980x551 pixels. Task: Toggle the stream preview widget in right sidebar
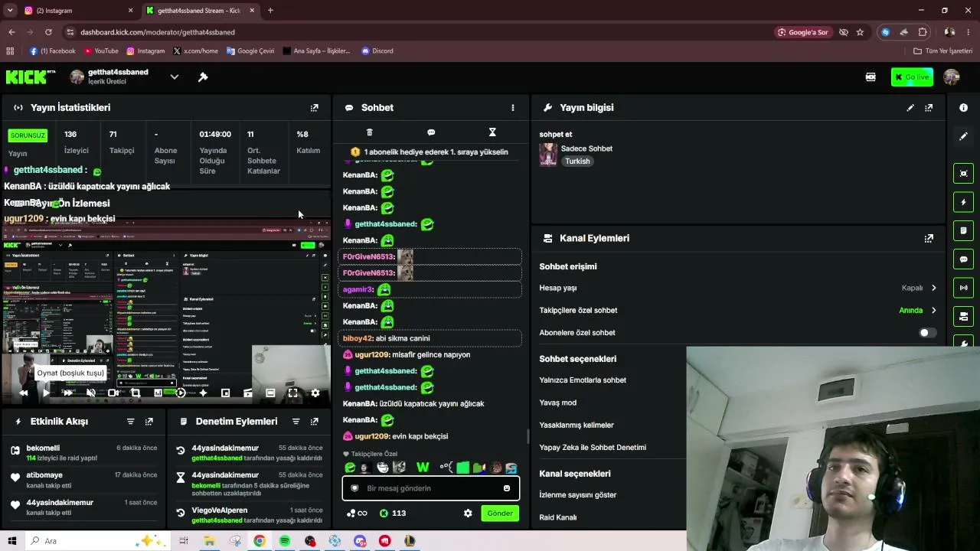963,174
